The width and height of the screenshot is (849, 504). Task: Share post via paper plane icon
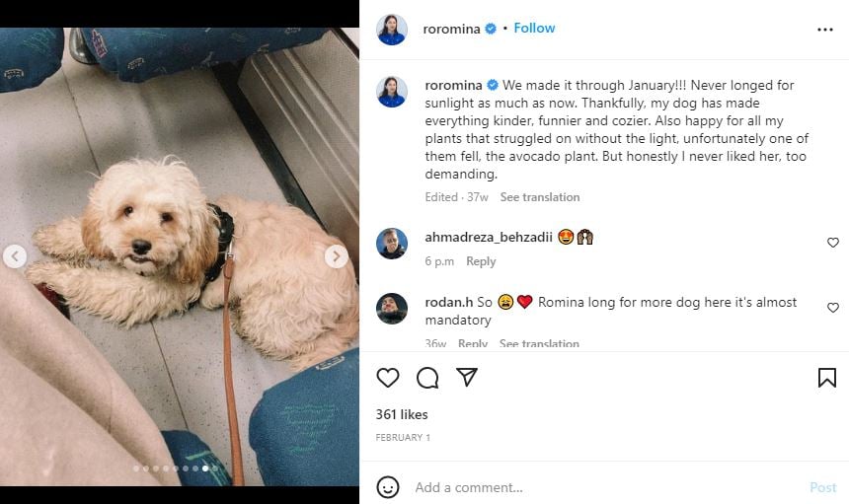[x=467, y=378]
